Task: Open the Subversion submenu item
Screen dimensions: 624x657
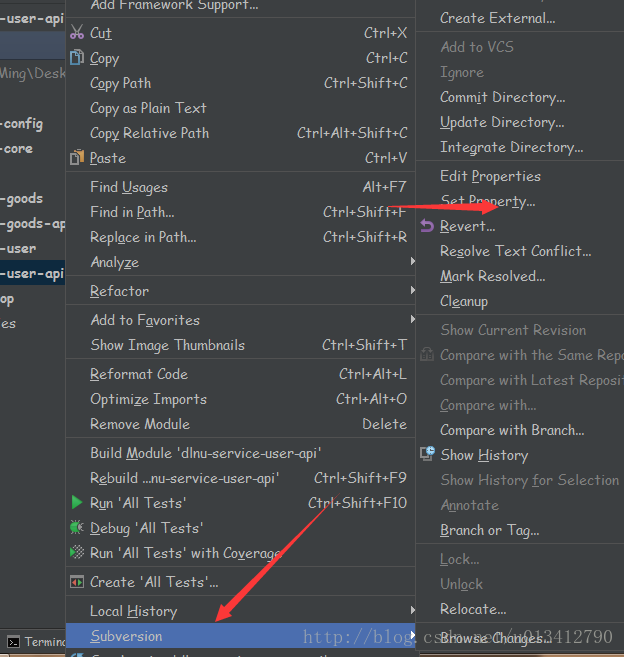Action: coord(241,636)
